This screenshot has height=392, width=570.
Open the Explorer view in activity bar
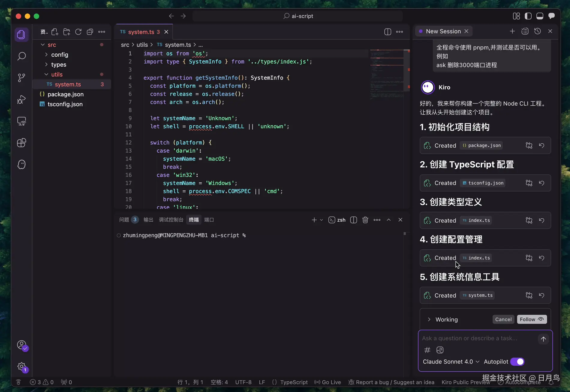(21, 34)
